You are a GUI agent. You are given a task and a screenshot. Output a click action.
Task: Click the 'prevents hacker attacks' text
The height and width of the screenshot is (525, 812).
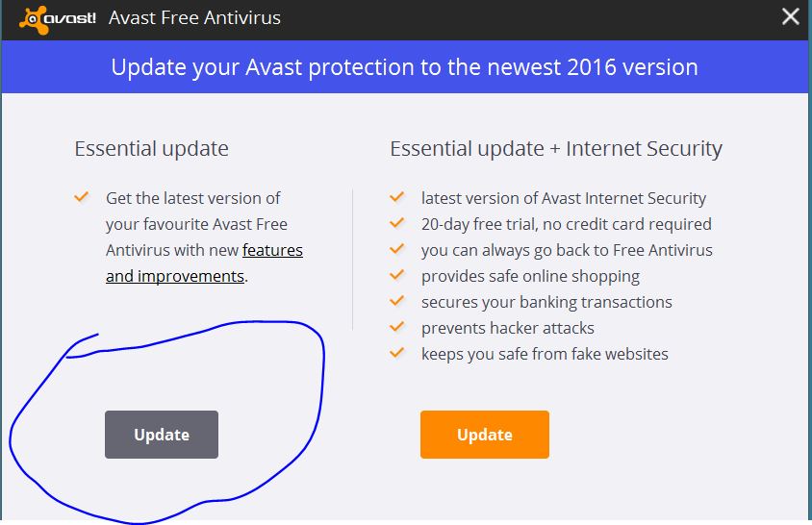tap(508, 328)
